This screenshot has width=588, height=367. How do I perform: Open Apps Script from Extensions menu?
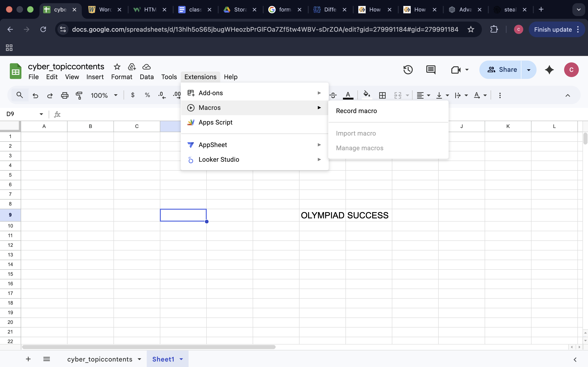pyautogui.click(x=215, y=122)
